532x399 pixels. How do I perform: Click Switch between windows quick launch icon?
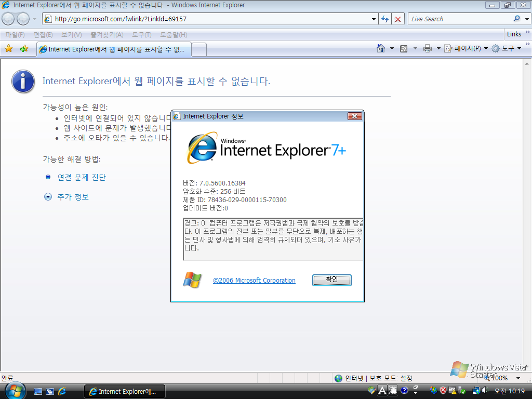click(x=50, y=392)
